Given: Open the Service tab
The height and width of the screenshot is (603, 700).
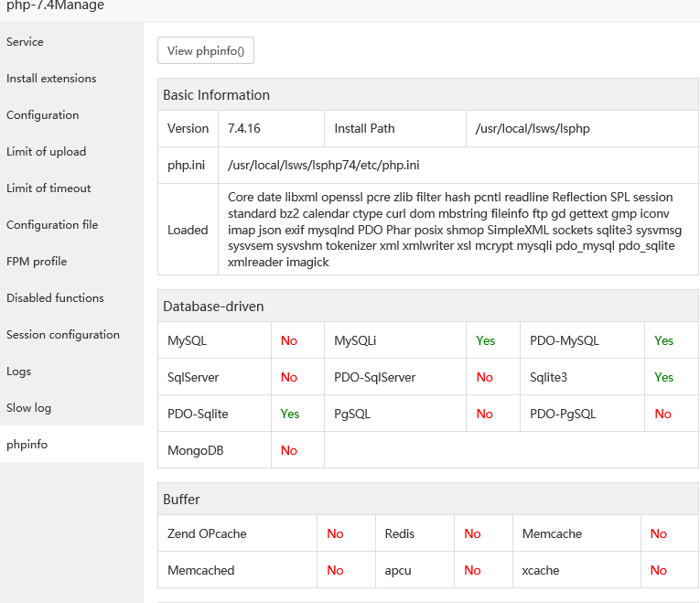Looking at the screenshot, I should click(26, 42).
